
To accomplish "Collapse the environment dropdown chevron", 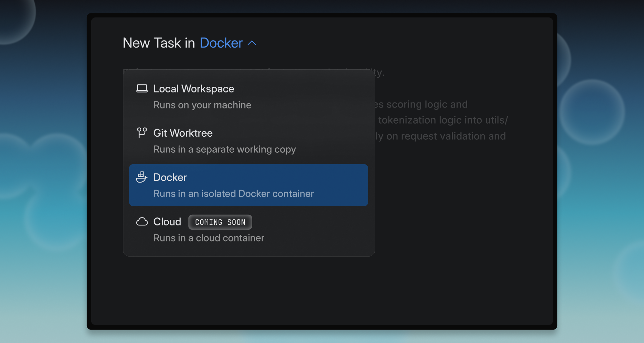I will click(x=252, y=43).
